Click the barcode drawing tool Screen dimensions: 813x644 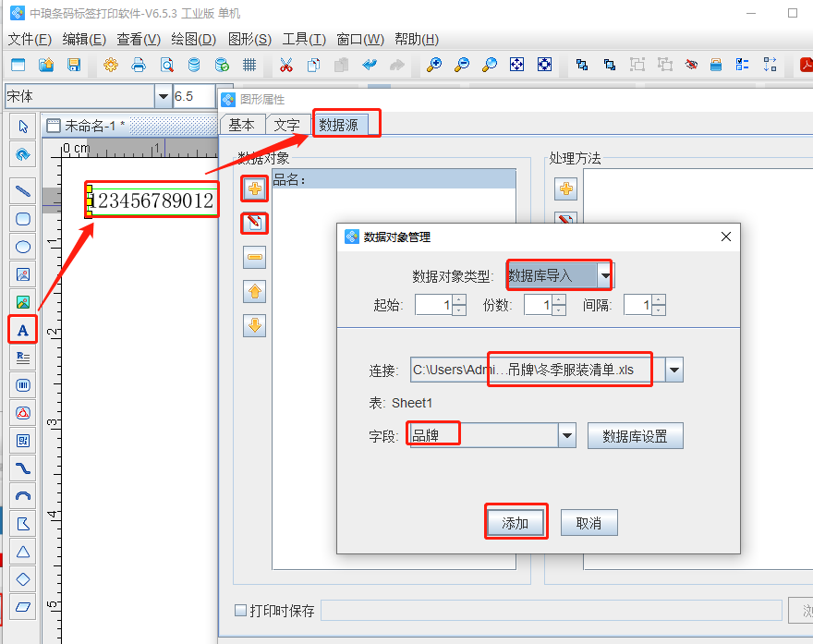point(23,385)
